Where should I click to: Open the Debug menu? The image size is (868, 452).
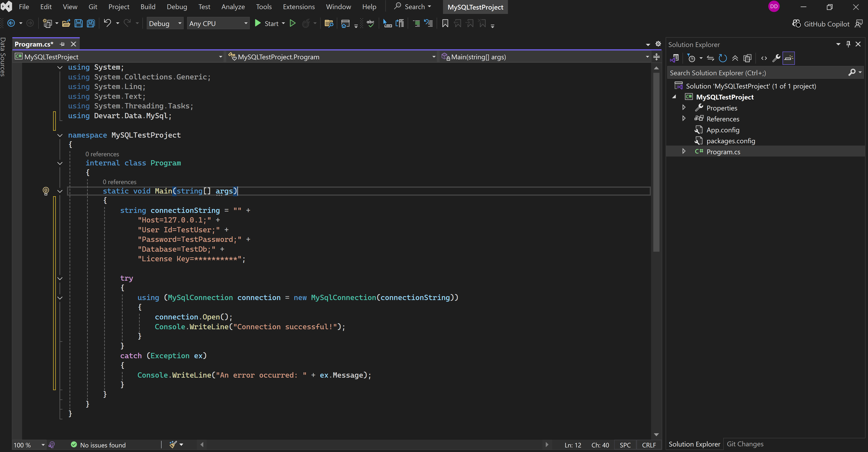(177, 6)
